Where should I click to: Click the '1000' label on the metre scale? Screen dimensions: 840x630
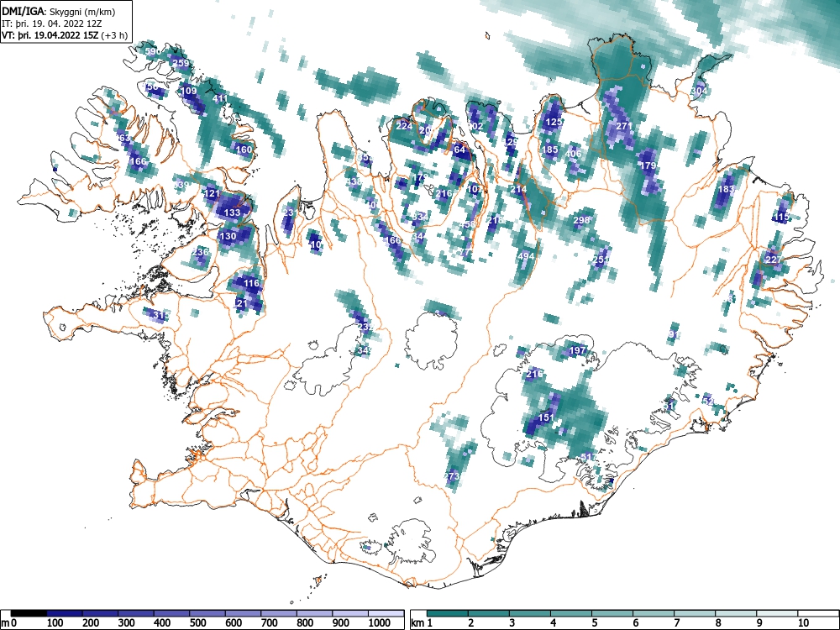(379, 623)
